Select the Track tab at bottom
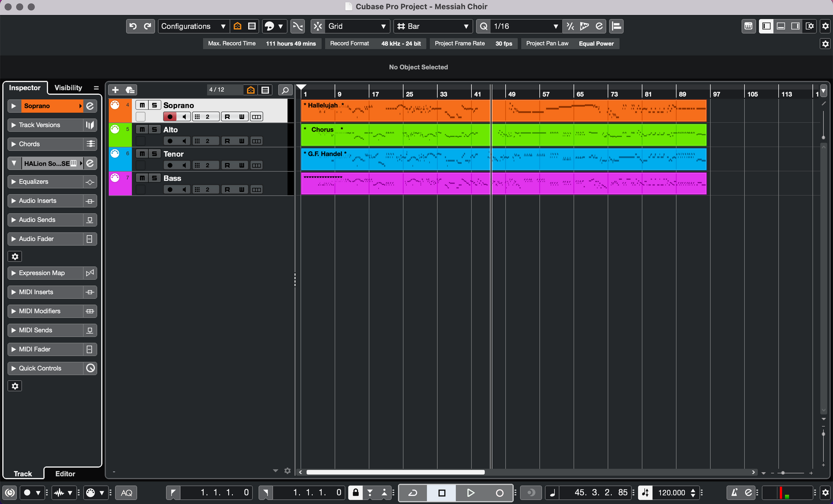This screenshot has width=833, height=504. pyautogui.click(x=23, y=474)
